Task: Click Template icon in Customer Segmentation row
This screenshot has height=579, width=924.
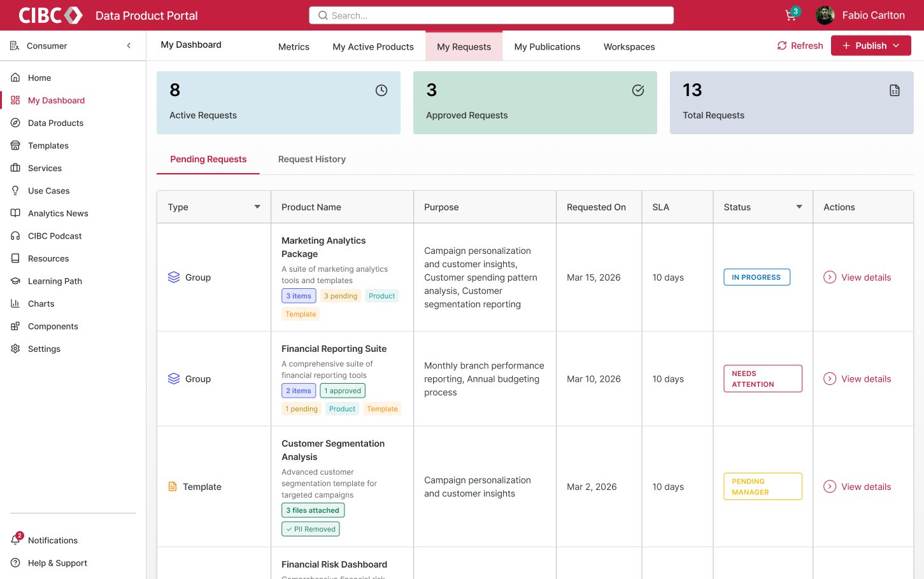Action: click(173, 487)
